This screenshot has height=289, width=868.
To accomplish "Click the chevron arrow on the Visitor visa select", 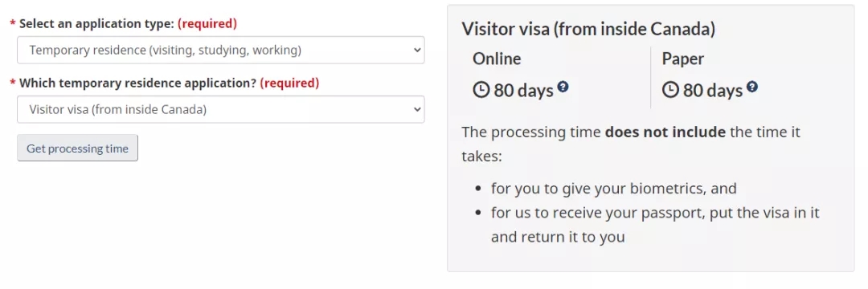I will pos(417,109).
